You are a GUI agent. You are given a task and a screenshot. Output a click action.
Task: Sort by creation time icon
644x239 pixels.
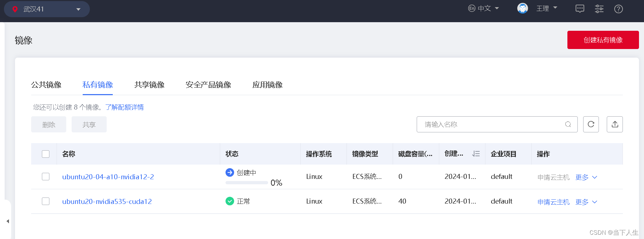click(476, 153)
